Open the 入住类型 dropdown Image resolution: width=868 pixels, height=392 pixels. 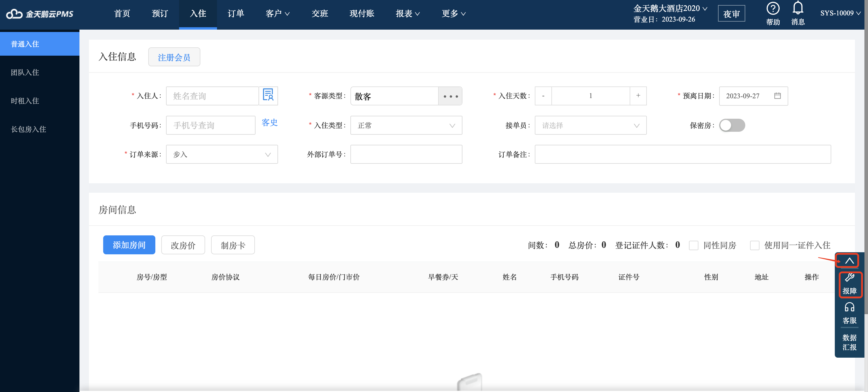coord(406,126)
